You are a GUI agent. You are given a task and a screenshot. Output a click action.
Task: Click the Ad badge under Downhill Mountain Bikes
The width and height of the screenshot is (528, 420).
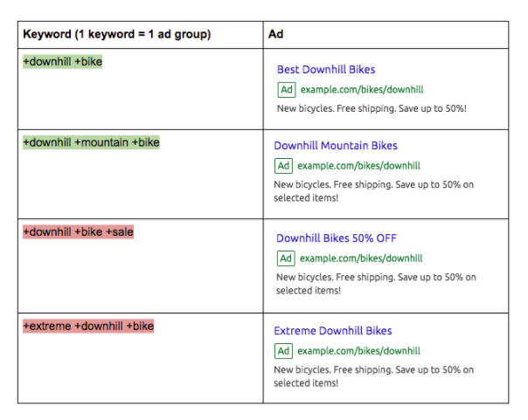pyautogui.click(x=283, y=165)
